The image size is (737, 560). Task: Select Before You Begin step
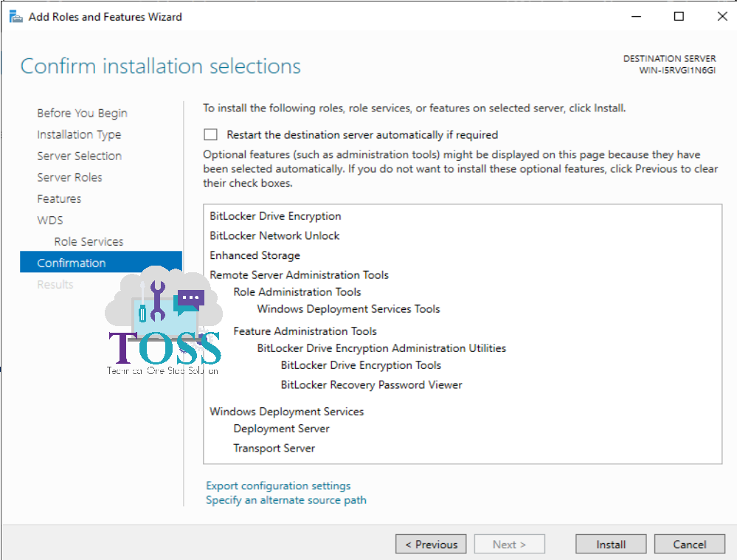(x=81, y=113)
